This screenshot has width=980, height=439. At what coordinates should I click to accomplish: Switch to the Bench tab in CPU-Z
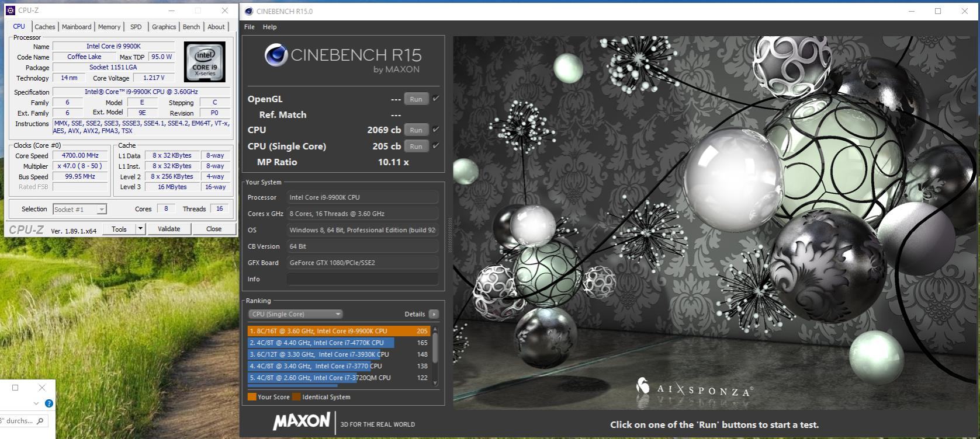click(192, 27)
